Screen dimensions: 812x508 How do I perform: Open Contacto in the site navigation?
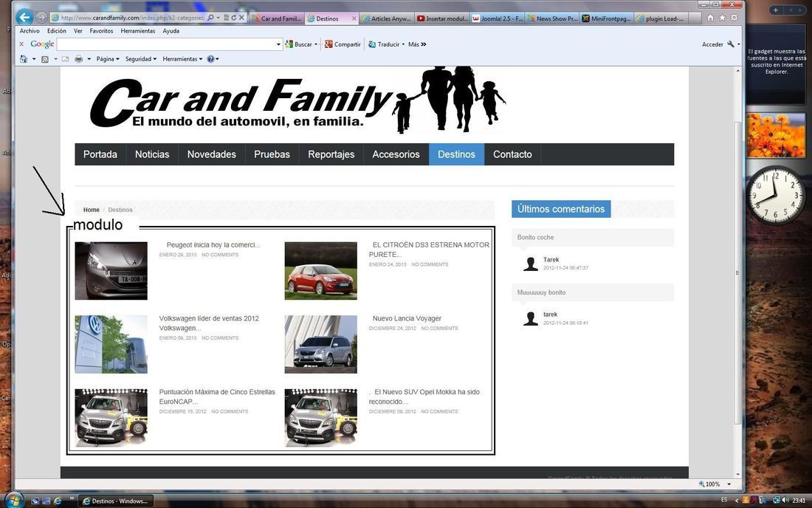pyautogui.click(x=513, y=154)
